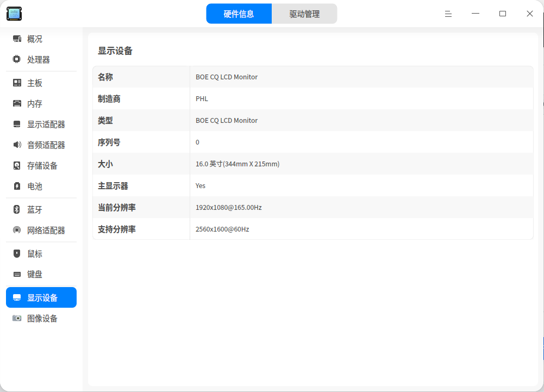This screenshot has height=392, width=544.
Task: Select the 音频适配器 speaker icon
Action: click(17, 145)
